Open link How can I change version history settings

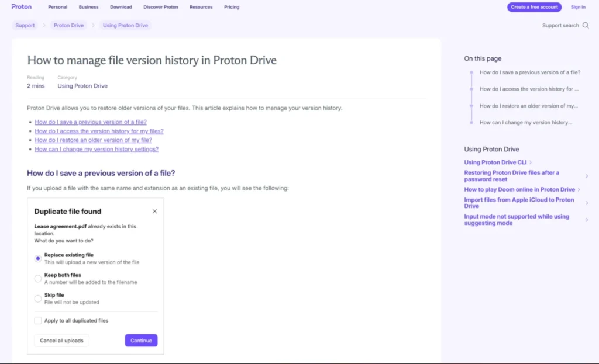[x=97, y=149]
